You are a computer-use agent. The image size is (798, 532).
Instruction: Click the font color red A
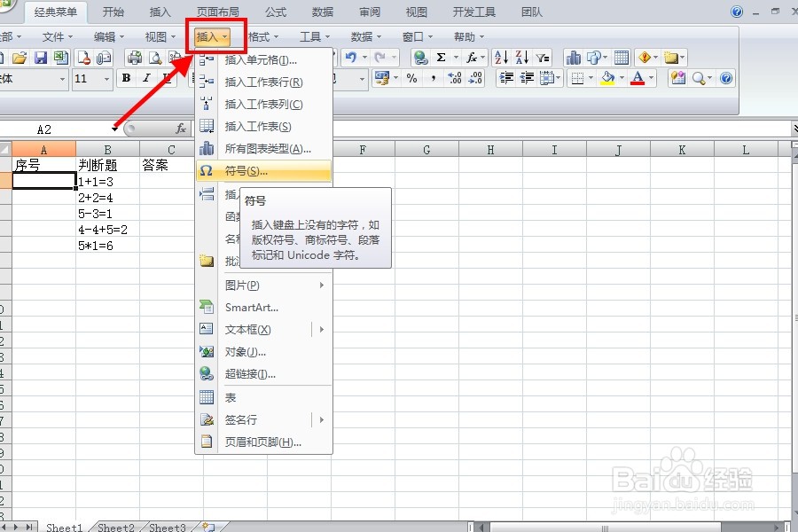pos(638,78)
